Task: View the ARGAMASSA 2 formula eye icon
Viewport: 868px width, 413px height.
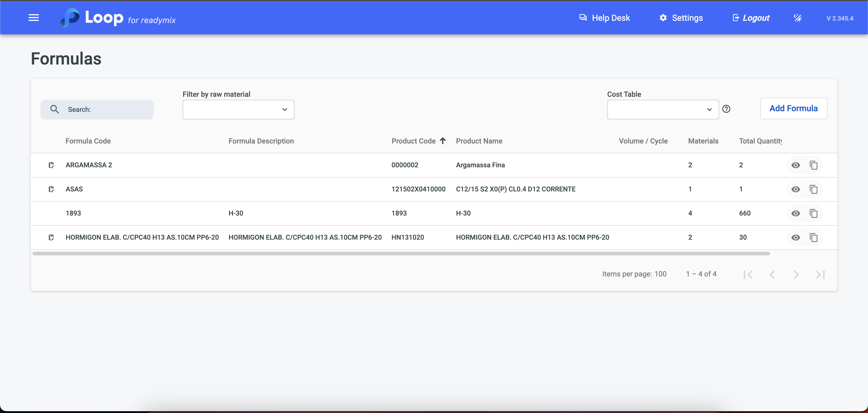Action: 796,165
